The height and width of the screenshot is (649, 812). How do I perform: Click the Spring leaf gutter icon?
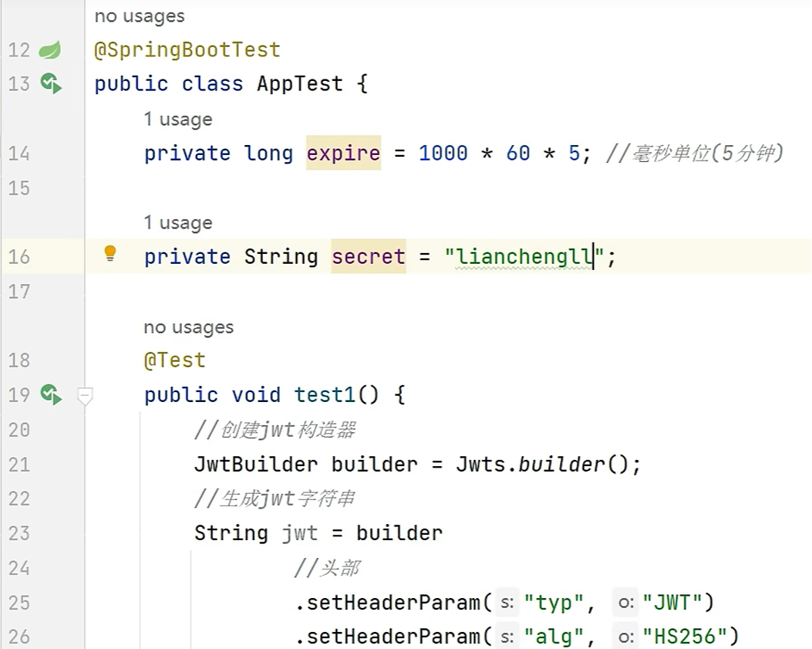tap(50, 49)
